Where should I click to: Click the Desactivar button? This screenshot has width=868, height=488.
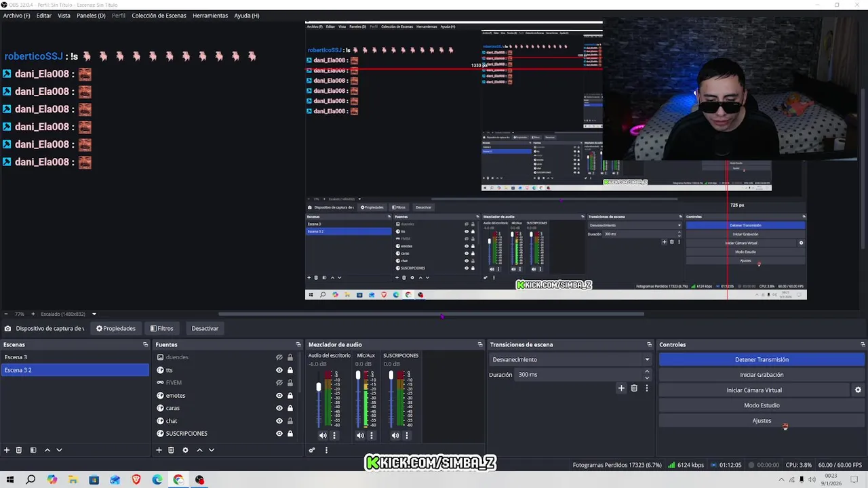click(205, 329)
